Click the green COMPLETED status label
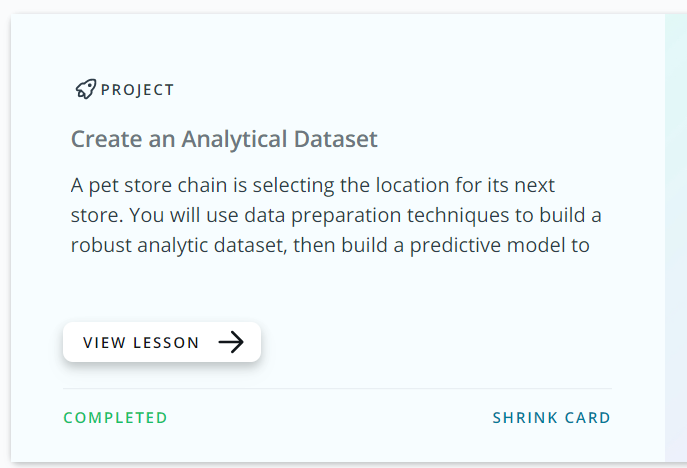687x468 pixels. 115,418
